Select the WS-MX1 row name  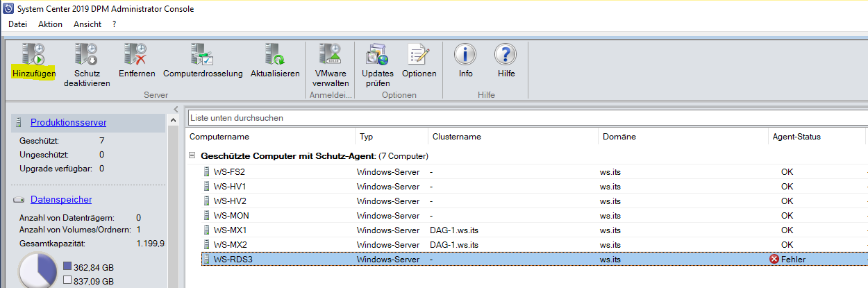pyautogui.click(x=231, y=230)
